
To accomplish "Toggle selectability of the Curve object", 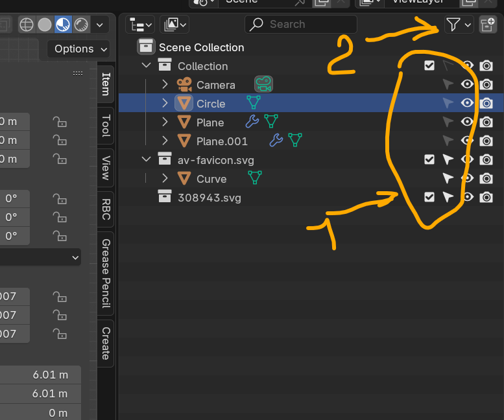I will click(448, 178).
